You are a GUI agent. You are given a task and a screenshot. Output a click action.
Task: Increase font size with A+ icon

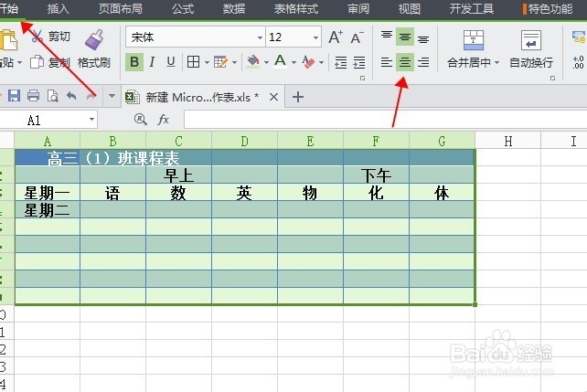[336, 37]
